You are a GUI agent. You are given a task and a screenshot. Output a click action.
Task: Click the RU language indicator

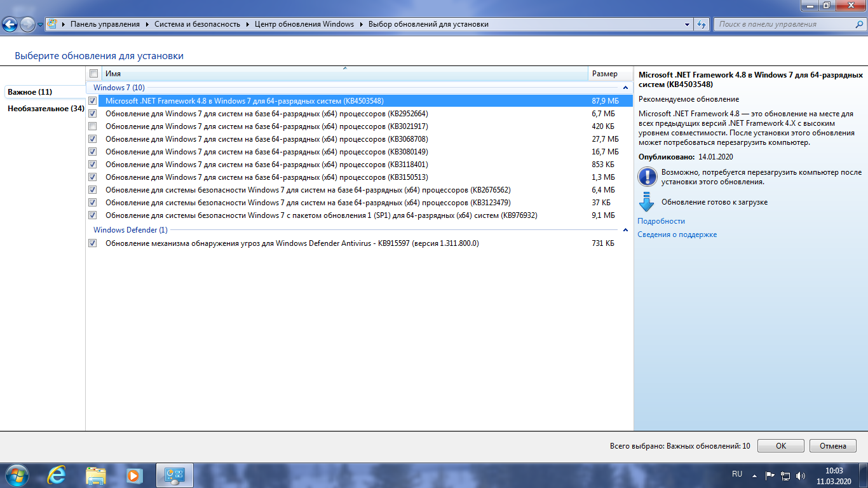tap(737, 474)
